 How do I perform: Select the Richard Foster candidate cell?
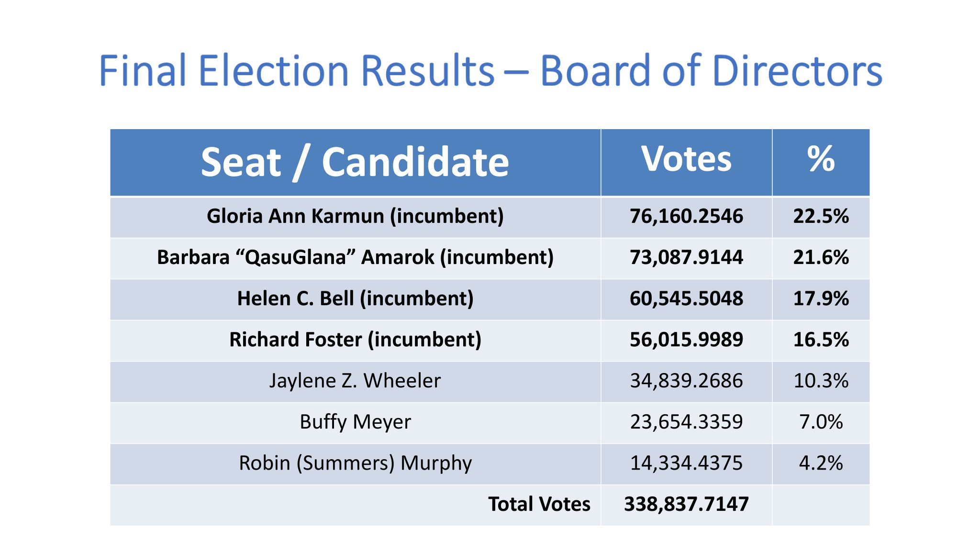point(355,340)
